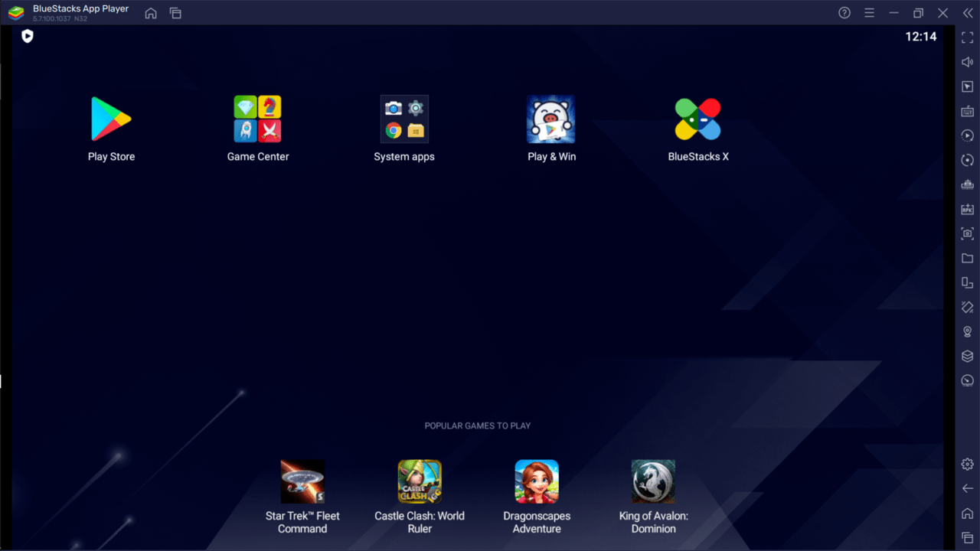
Task: Toggle fullscreen from the sidebar
Action: [x=968, y=37]
